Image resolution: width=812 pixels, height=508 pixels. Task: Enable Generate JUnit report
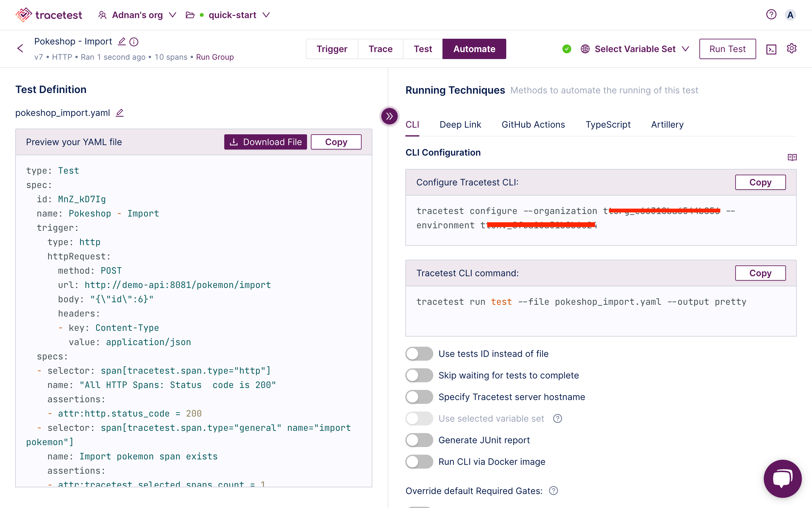(419, 440)
